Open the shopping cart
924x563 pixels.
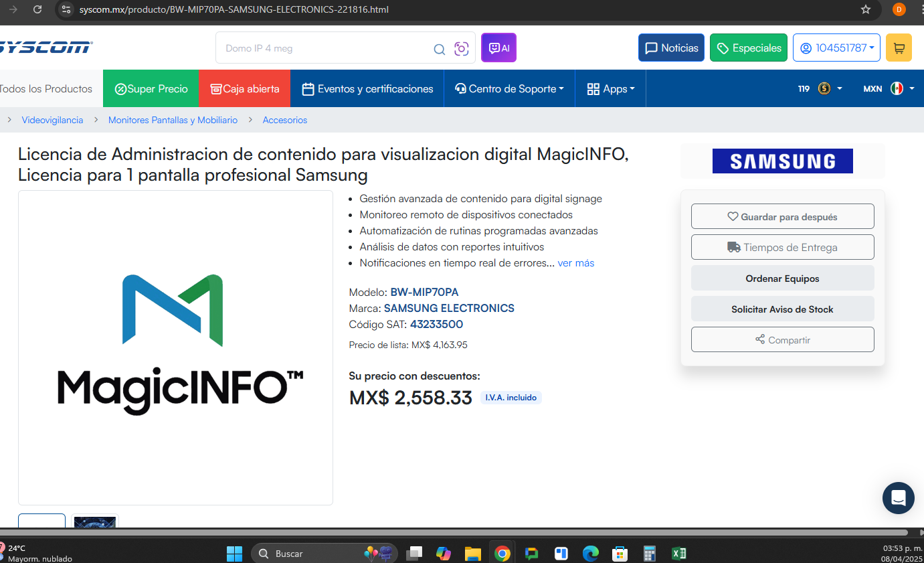(x=899, y=48)
